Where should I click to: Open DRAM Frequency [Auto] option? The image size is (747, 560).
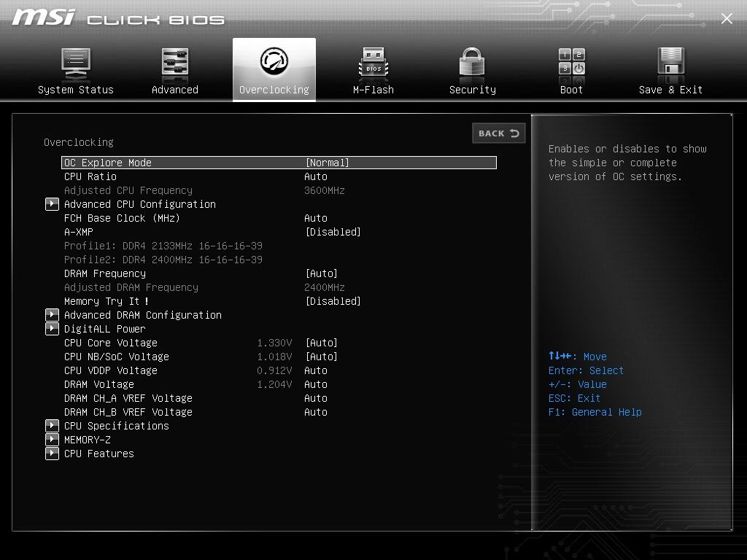pos(322,274)
